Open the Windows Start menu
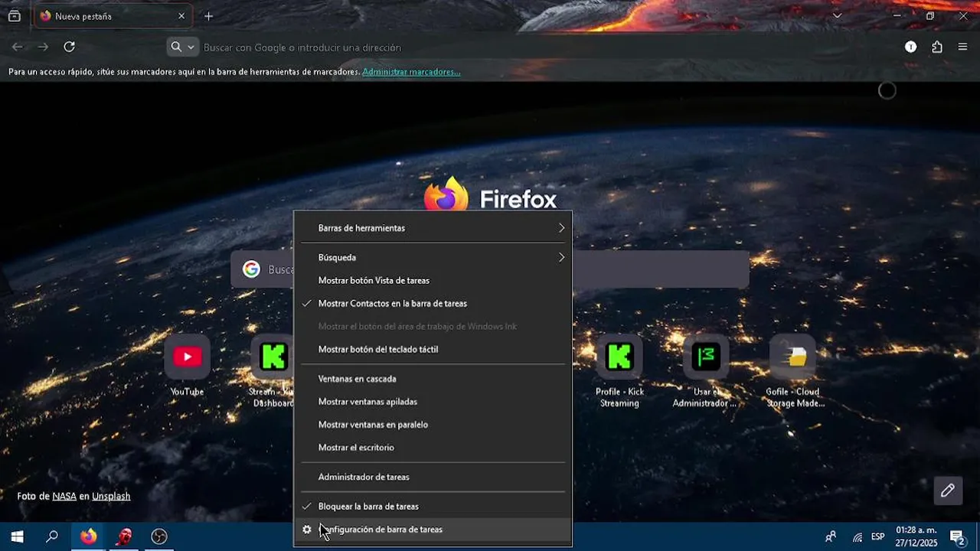Screen dimensions: 980x551 17,536
